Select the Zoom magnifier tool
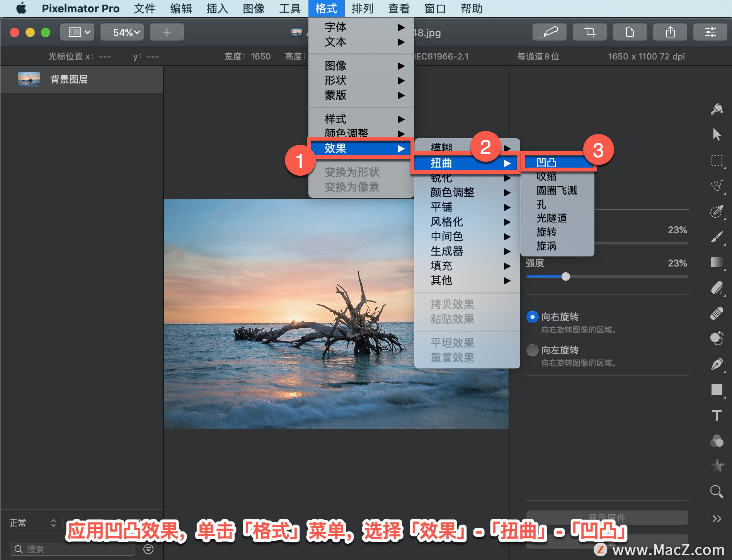Screen dimensions: 732x560 [717, 492]
